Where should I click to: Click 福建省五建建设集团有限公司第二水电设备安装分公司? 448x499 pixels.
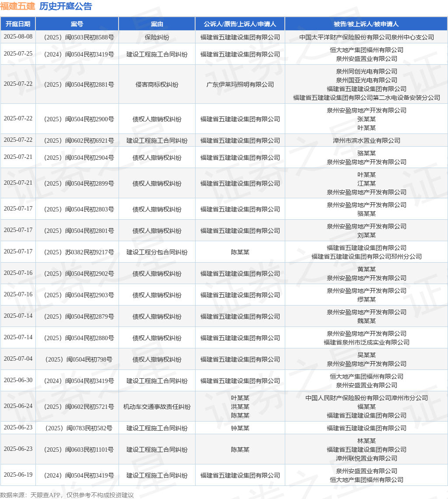point(367,98)
